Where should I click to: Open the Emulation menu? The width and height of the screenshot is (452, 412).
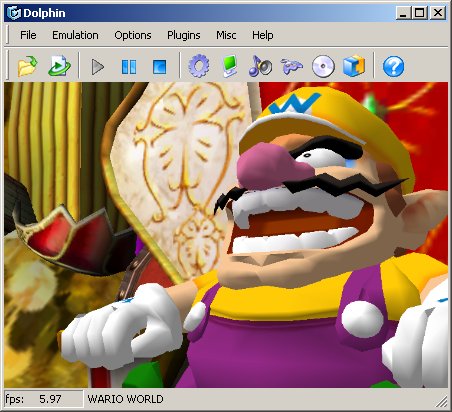pos(75,35)
